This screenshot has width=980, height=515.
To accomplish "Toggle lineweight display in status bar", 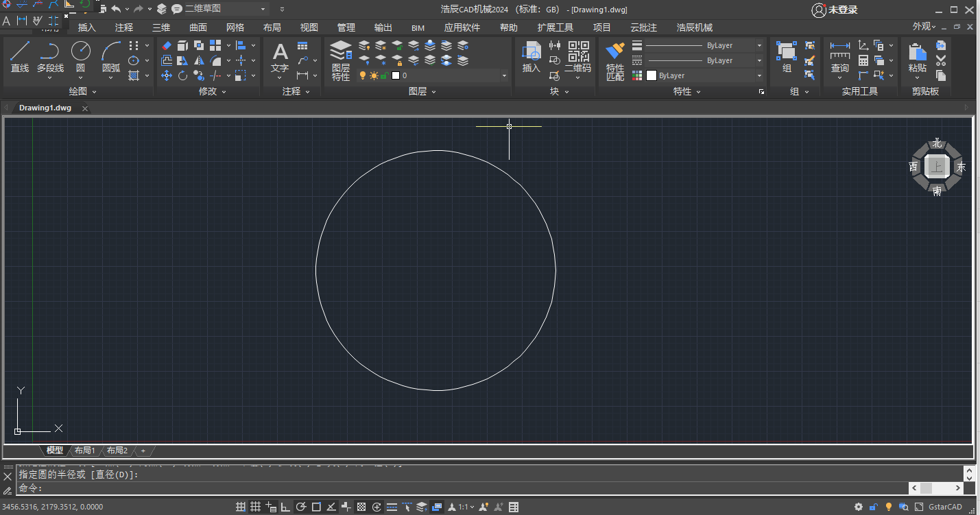I will coord(392,507).
